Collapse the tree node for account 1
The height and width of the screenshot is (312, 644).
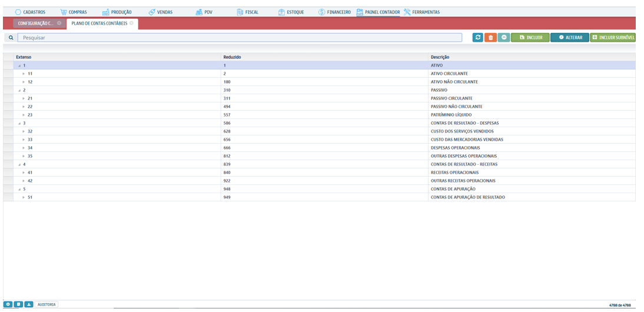pyautogui.click(x=19, y=66)
